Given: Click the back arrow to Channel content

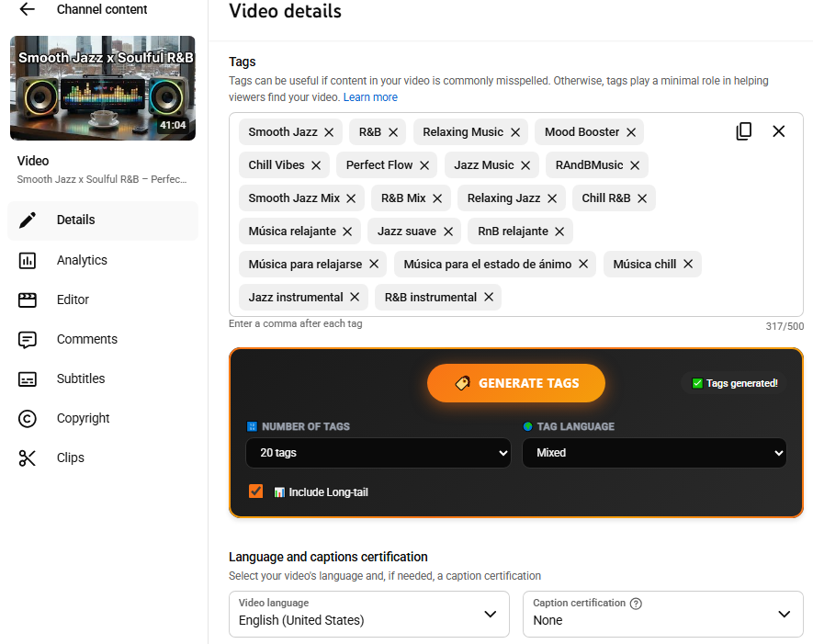Looking at the screenshot, I should click(27, 10).
